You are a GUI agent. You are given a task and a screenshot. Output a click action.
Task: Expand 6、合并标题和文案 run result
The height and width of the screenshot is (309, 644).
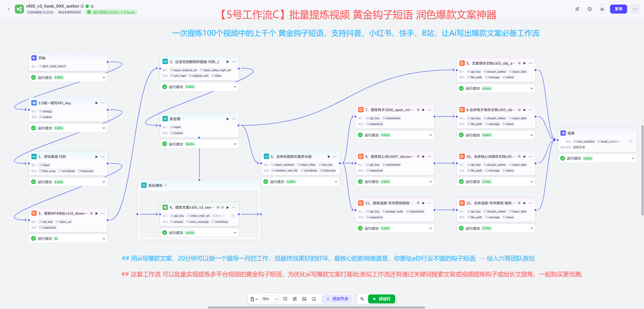click(336, 182)
